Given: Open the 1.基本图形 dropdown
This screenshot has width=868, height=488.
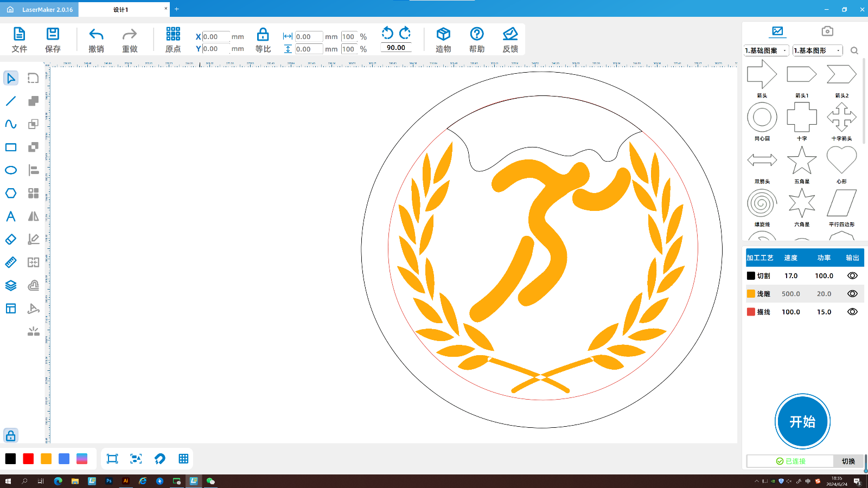Looking at the screenshot, I should point(817,50).
